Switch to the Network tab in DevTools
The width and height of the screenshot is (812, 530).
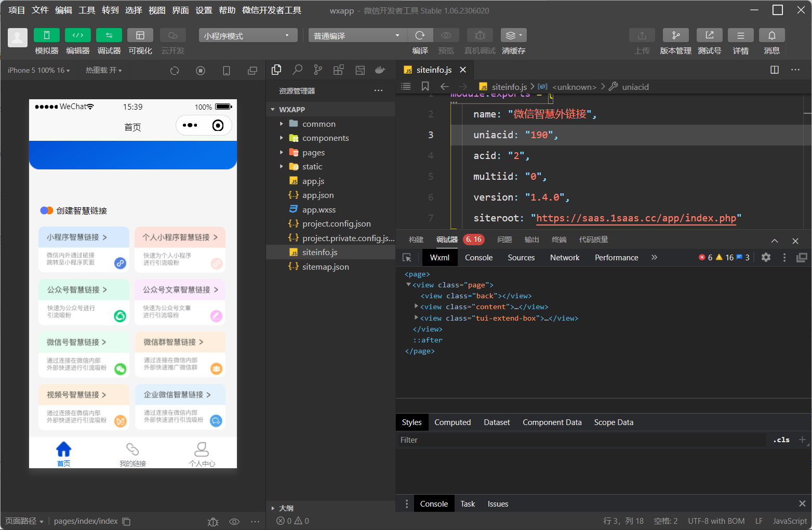564,257
